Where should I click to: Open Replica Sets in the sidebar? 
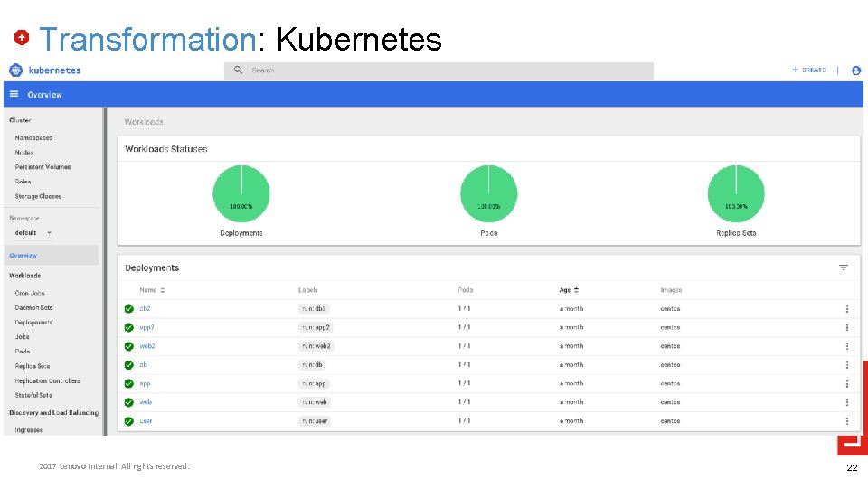pyautogui.click(x=33, y=366)
